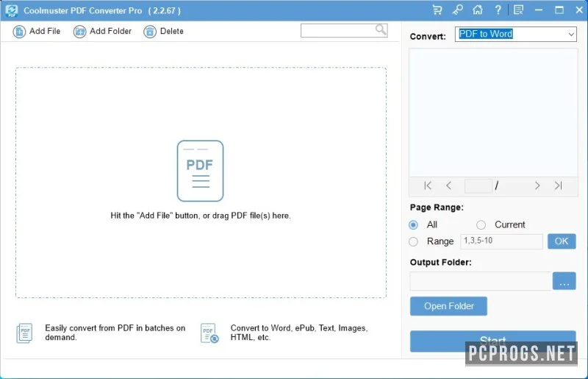
Task: Select the Range page option
Action: 413,241
